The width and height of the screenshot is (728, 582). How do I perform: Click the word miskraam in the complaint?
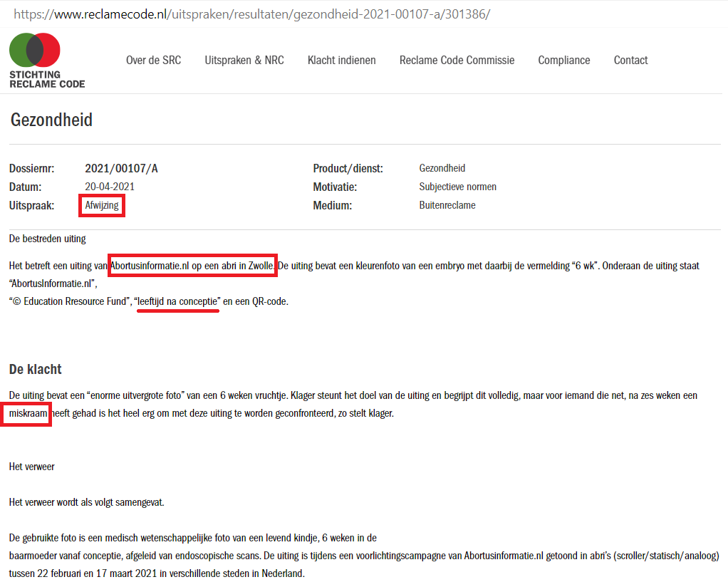tap(28, 413)
